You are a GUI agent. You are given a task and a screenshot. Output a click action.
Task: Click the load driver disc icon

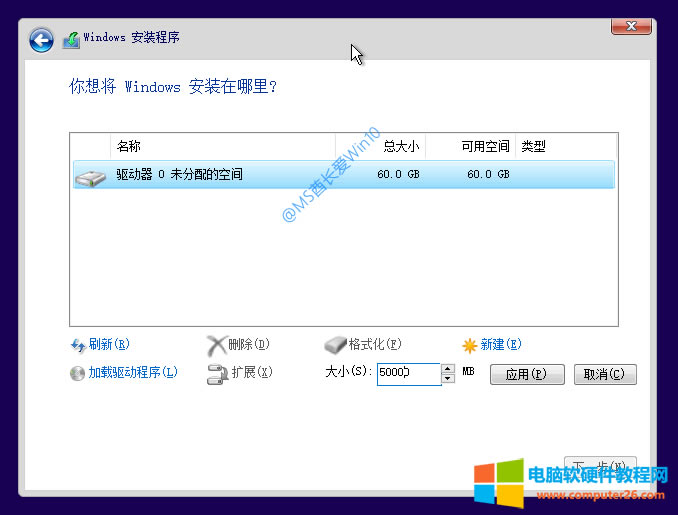click(x=77, y=374)
